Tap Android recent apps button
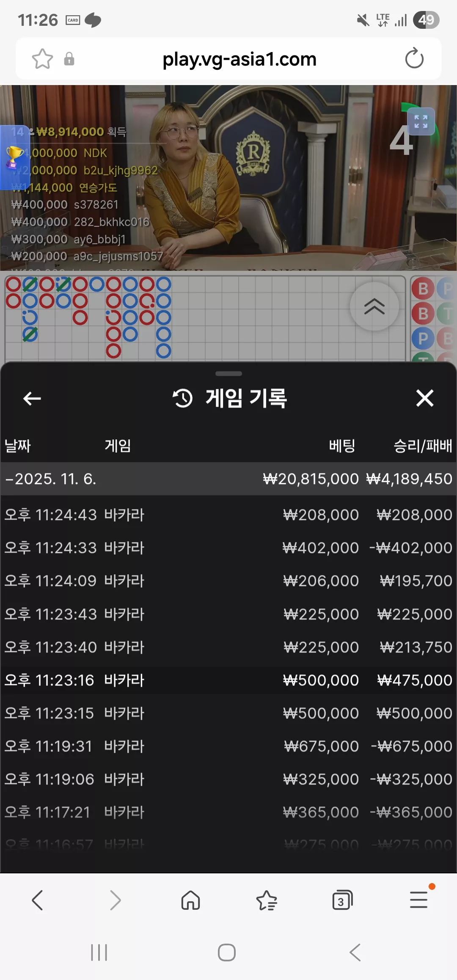 coord(99,952)
